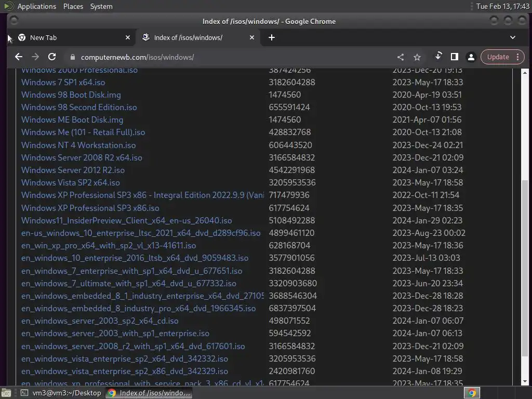Click the date 2022-Oct-11 21:54

[x=426, y=195]
